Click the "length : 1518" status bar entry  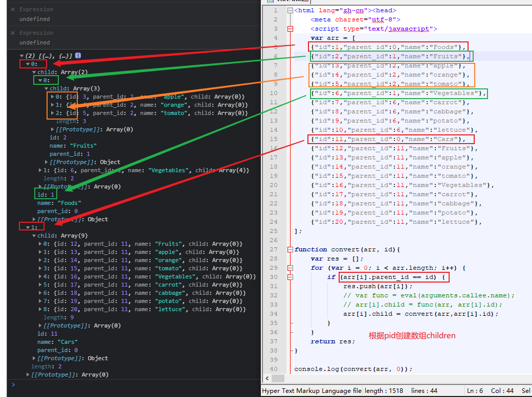point(384,391)
